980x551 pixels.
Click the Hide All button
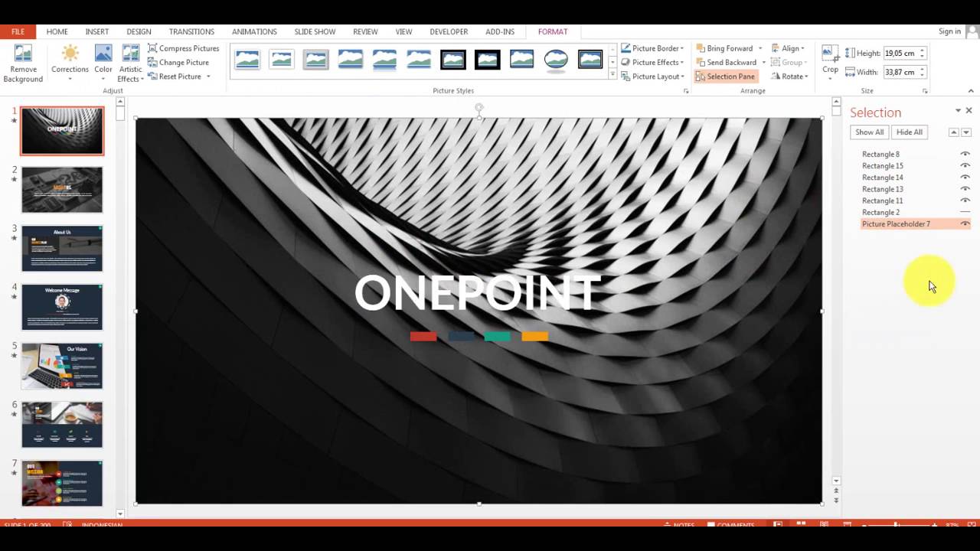pos(909,132)
